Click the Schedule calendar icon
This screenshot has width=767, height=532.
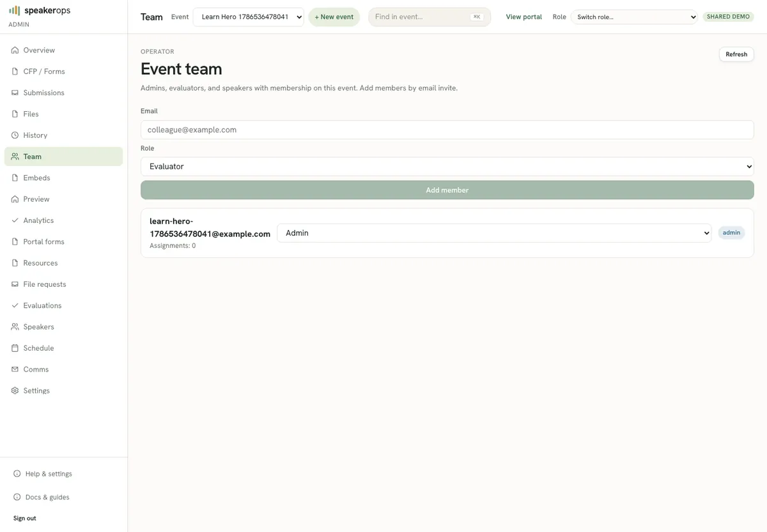tap(15, 348)
